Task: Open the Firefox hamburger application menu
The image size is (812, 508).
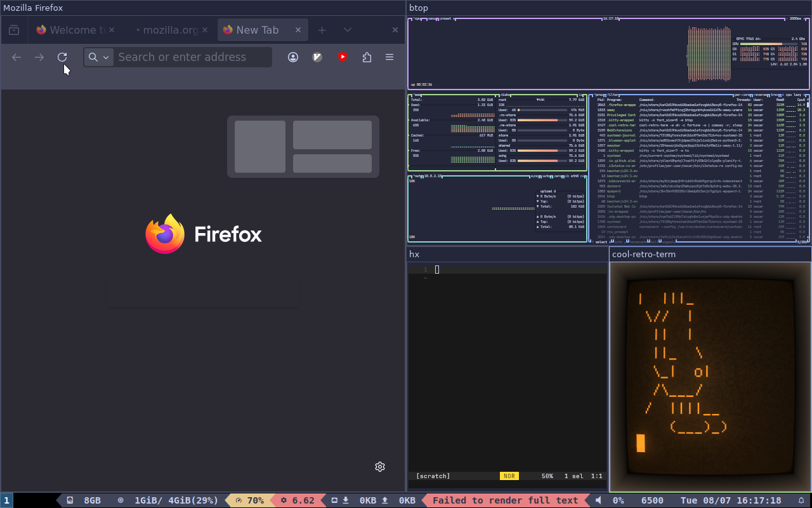Action: pos(390,57)
